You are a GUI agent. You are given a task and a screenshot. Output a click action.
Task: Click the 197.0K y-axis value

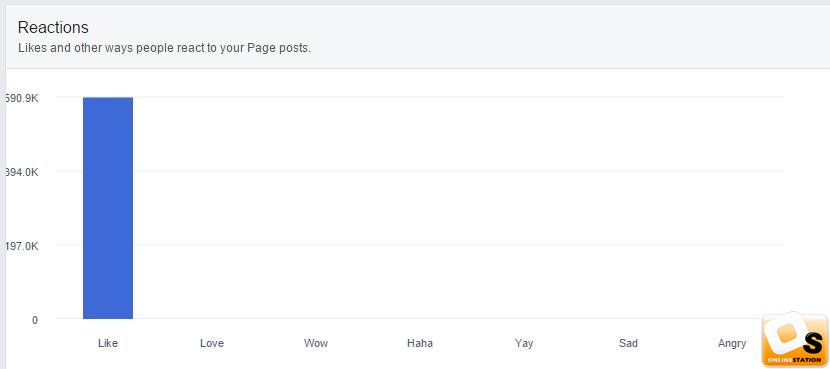21,246
